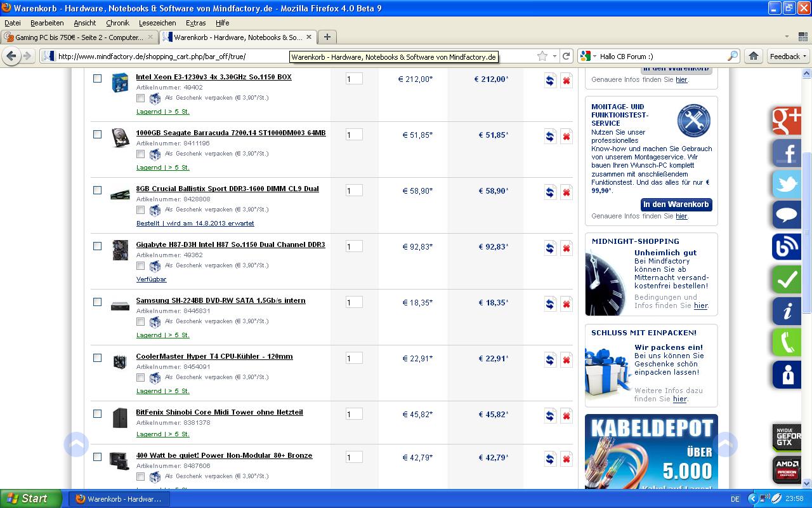This screenshot has height=508, width=812.
Task: Open 8GB Crucial Ballistix Sport product link
Action: click(227, 189)
